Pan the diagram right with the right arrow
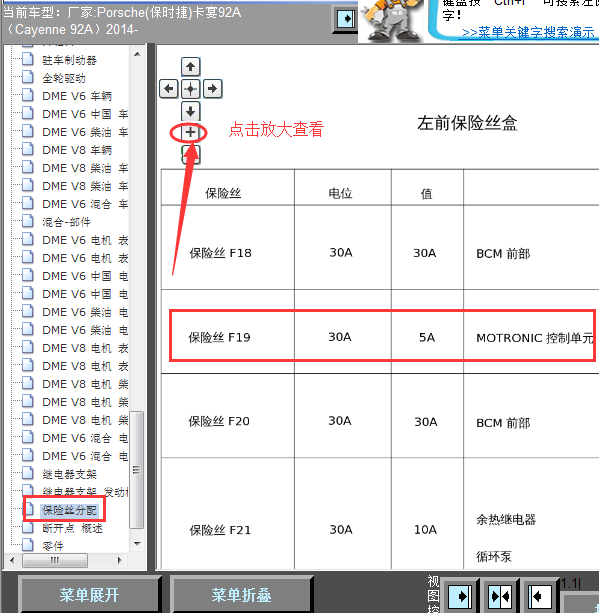The width and height of the screenshot is (599, 613). [212, 89]
